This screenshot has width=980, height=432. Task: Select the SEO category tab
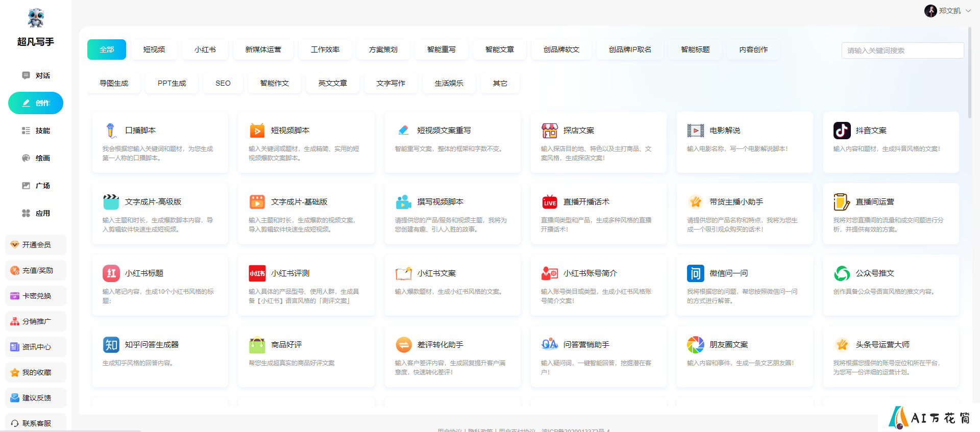pos(223,83)
